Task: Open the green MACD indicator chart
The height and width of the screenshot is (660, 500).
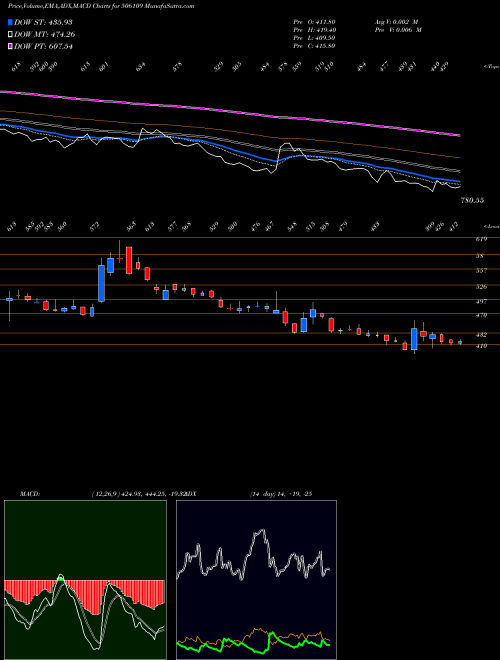Action: [85, 580]
